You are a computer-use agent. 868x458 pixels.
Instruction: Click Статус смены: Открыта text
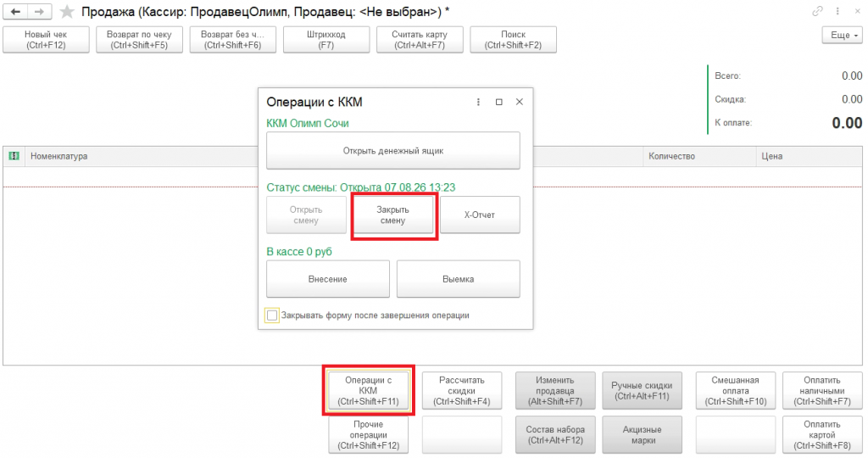coord(361,187)
